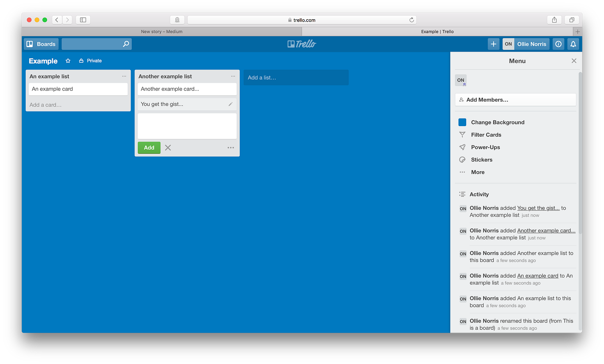Open card composer options ellipsis
The width and height of the screenshot is (604, 364).
point(231,148)
